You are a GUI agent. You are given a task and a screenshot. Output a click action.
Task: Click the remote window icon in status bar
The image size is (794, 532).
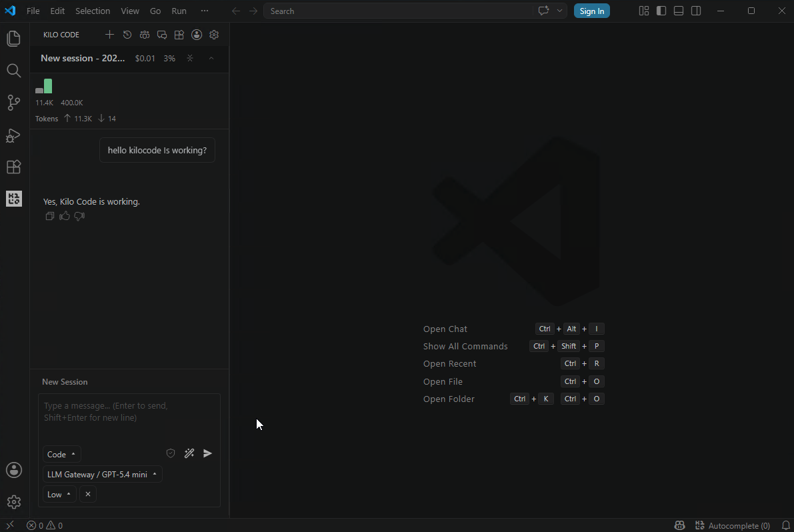pos(9,525)
